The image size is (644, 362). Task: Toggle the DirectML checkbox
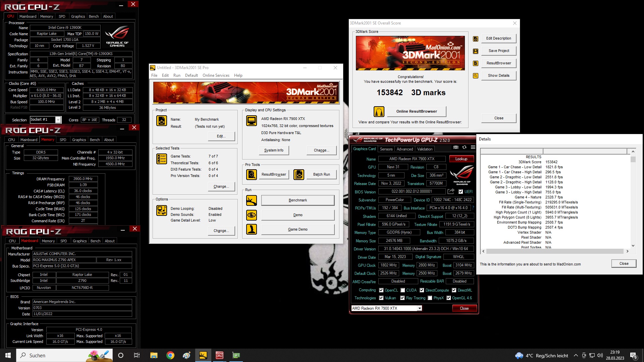pos(454,290)
